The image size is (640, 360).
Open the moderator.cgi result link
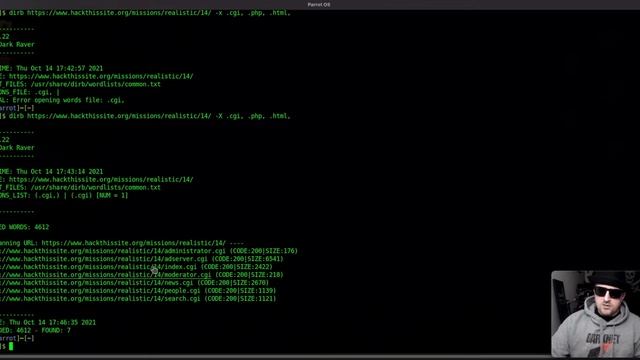pos(106,275)
